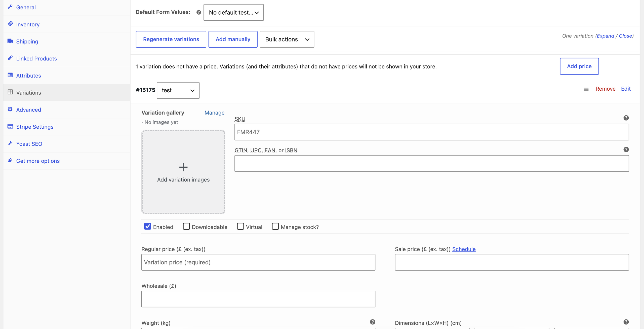Click the Variations grid icon
The image size is (644, 329).
click(10, 92)
